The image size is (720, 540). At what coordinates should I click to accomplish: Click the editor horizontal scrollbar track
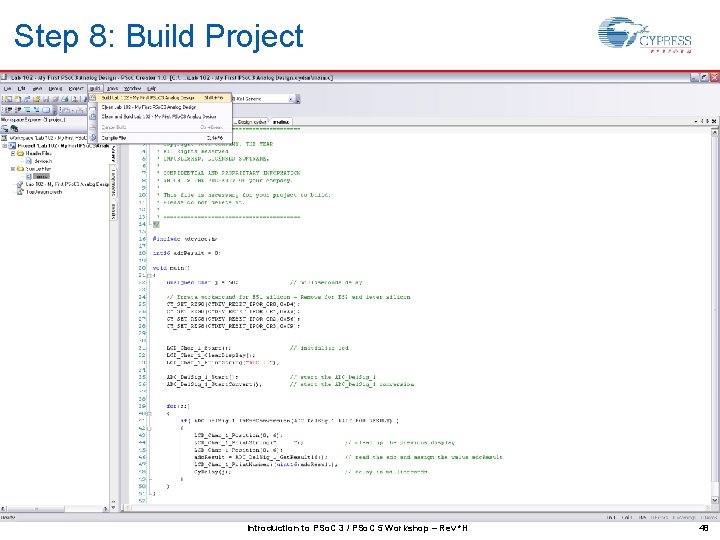pyautogui.click(x=418, y=508)
